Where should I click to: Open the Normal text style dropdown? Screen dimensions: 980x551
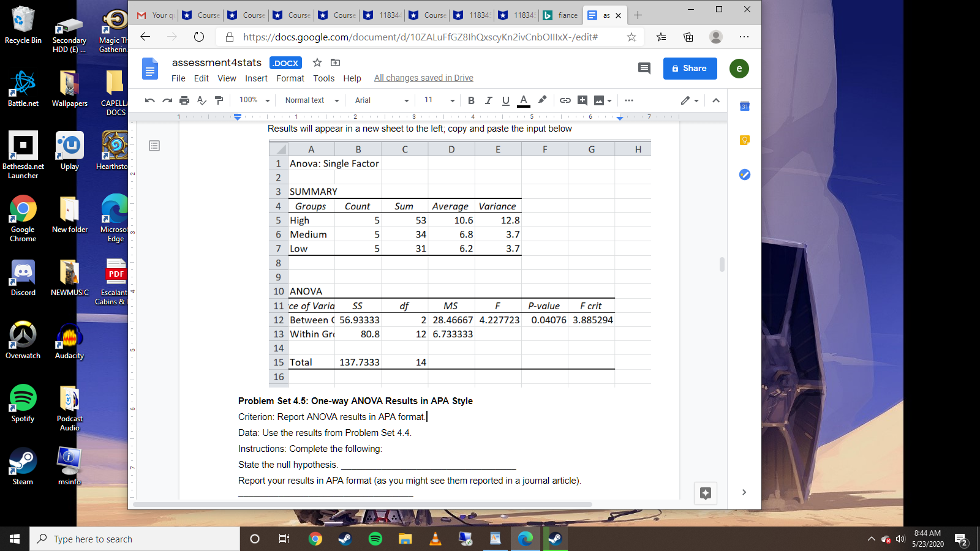tap(312, 100)
